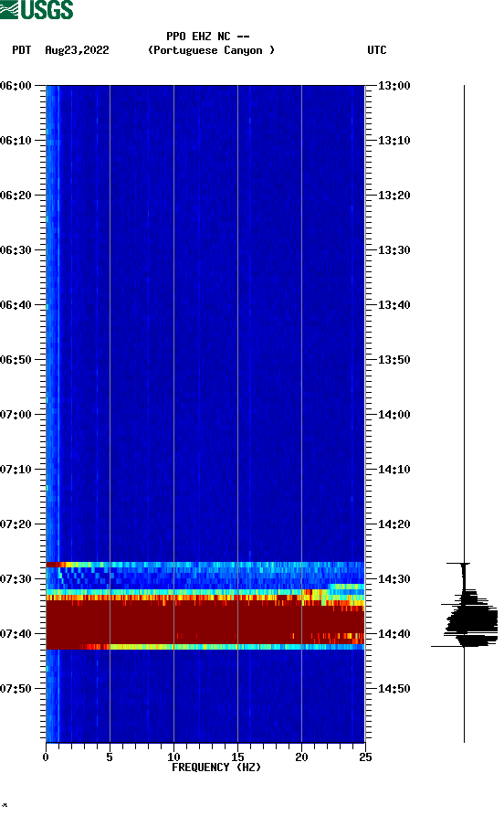This screenshot has width=504, height=815.
Task: Click the 14:00 UTC time label
Action: tap(394, 415)
